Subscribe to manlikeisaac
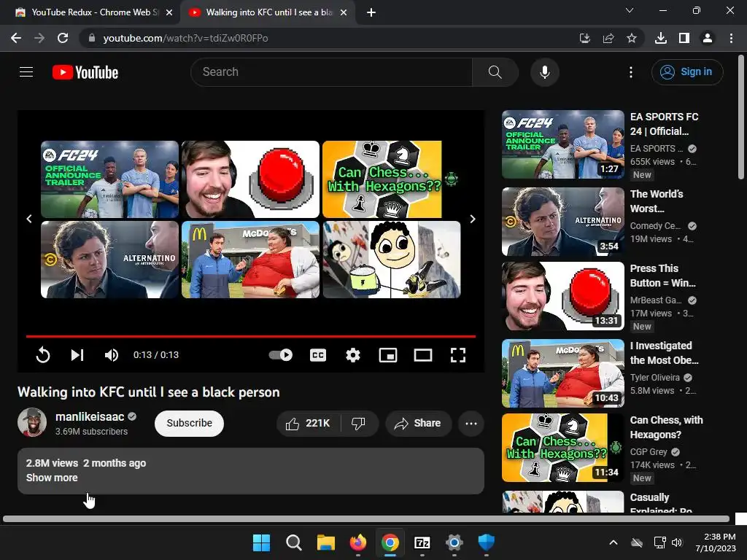 point(189,424)
